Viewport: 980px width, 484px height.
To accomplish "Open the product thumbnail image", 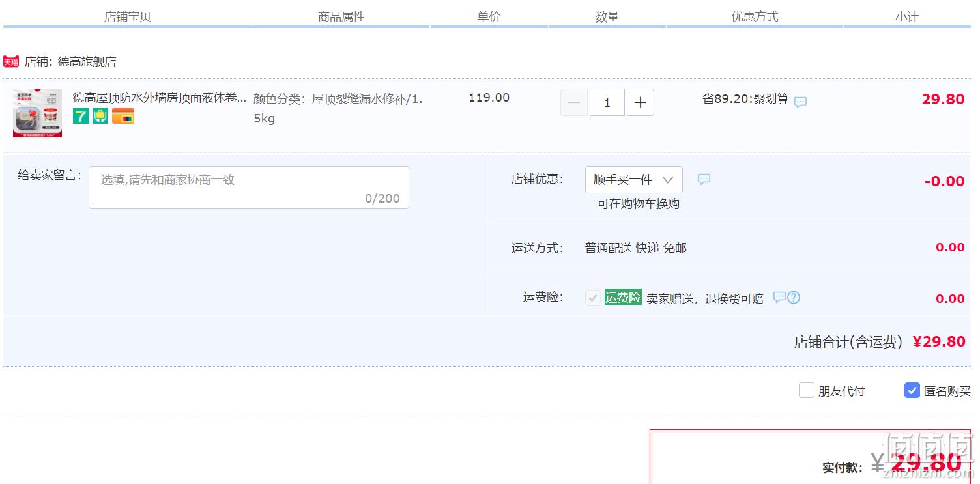I will coord(37,113).
